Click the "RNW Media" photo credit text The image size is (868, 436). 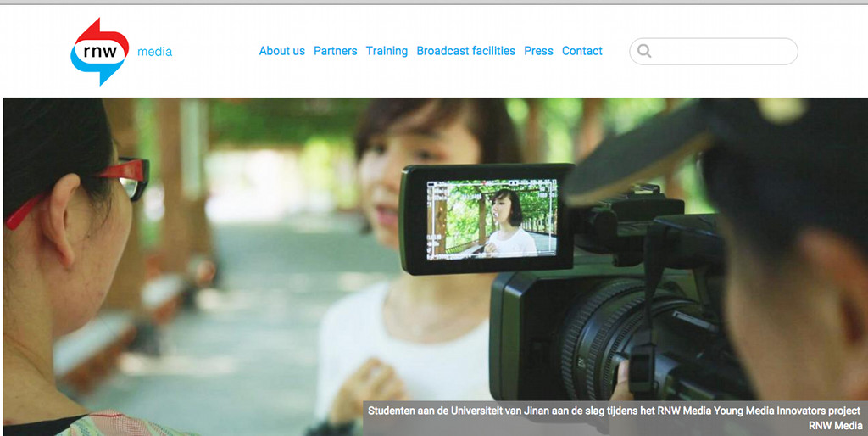pos(835,426)
